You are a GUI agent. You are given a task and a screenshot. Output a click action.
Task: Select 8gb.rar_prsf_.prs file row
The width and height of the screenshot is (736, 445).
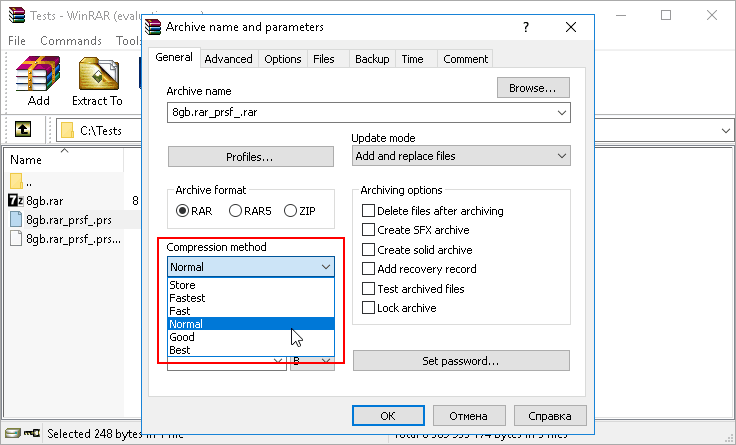(69, 220)
